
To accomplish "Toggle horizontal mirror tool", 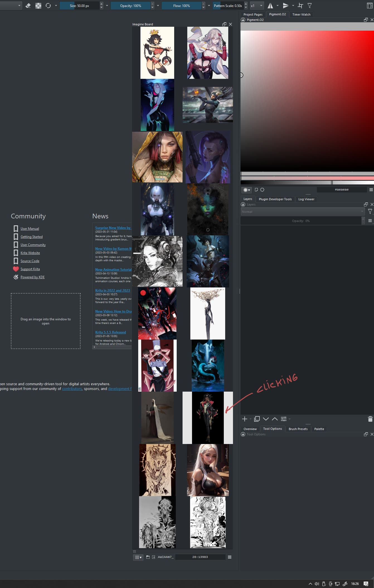I will 270,6.
